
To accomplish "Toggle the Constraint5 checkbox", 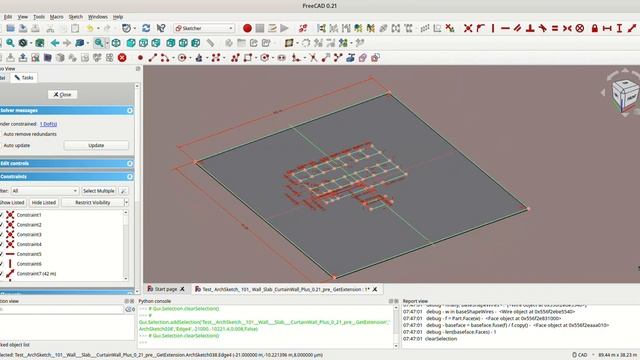I will 1,254.
